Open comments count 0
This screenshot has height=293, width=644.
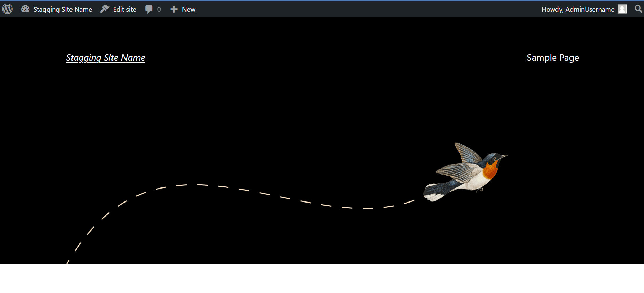[159, 9]
